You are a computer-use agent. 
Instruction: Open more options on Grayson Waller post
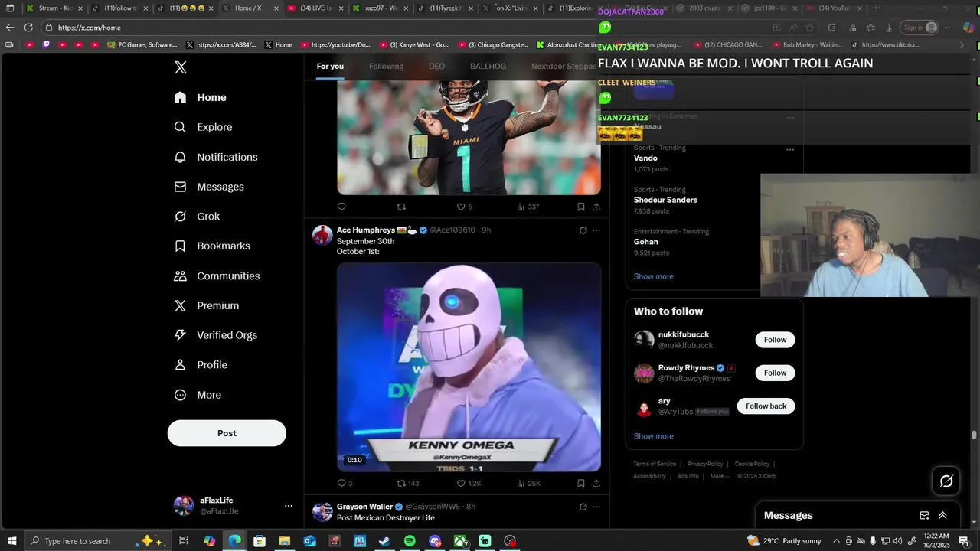click(x=596, y=507)
